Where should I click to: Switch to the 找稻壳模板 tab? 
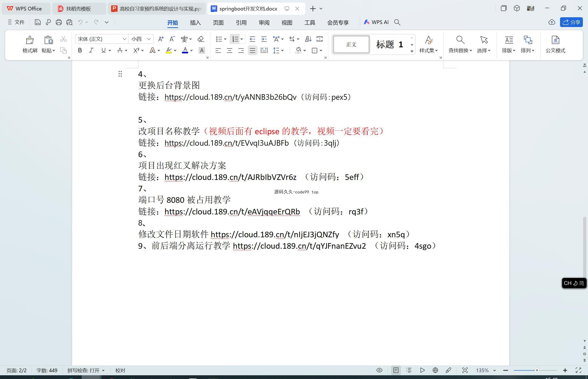tap(79, 9)
